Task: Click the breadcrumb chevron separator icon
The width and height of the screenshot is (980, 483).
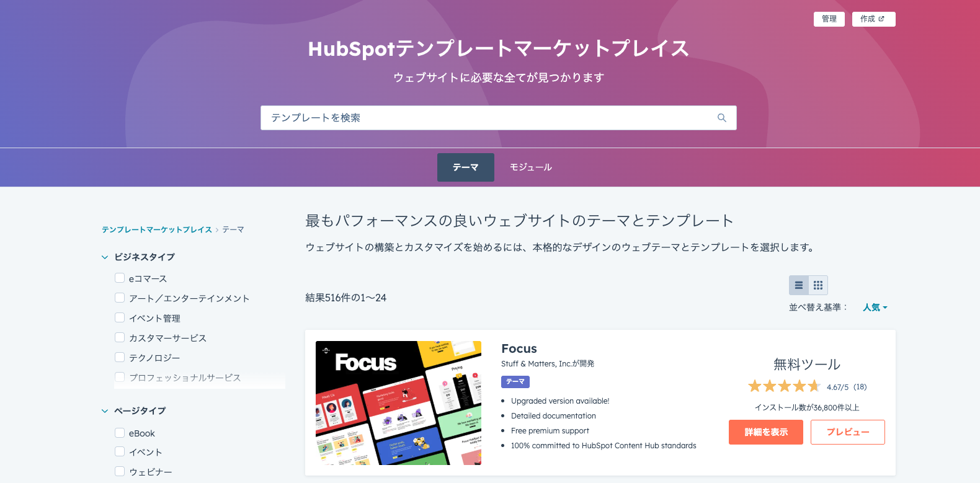Action: tap(217, 230)
